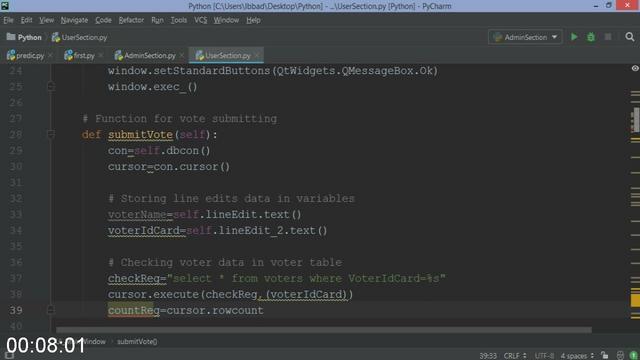The image size is (640, 360).
Task: Run the AdminSection configuration
Action: point(574,37)
